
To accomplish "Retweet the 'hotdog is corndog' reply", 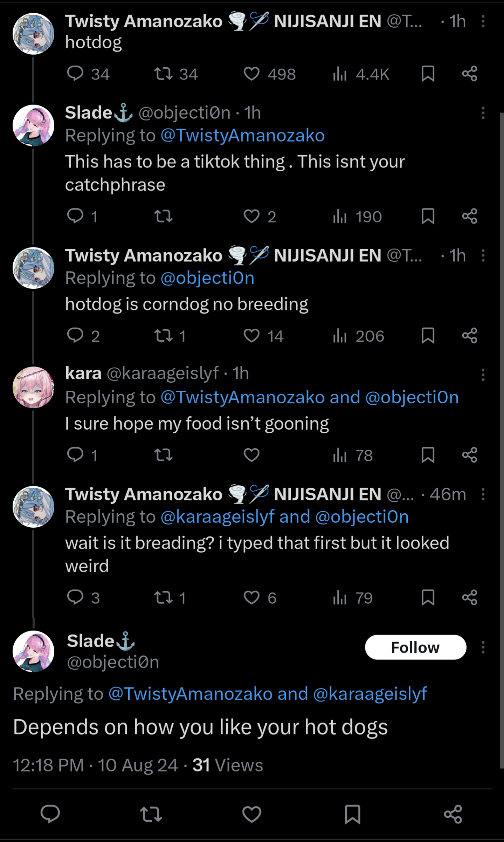I will 164,336.
